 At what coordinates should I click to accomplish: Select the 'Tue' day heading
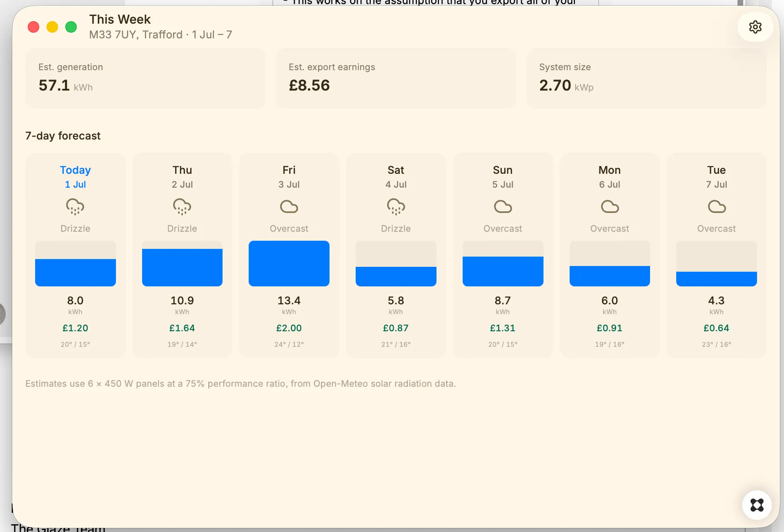tap(717, 170)
